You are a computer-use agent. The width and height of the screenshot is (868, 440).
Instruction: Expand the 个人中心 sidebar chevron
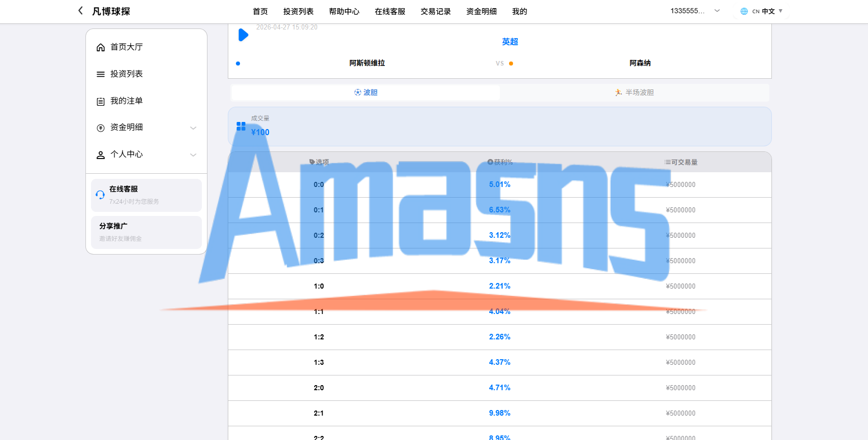pos(193,155)
